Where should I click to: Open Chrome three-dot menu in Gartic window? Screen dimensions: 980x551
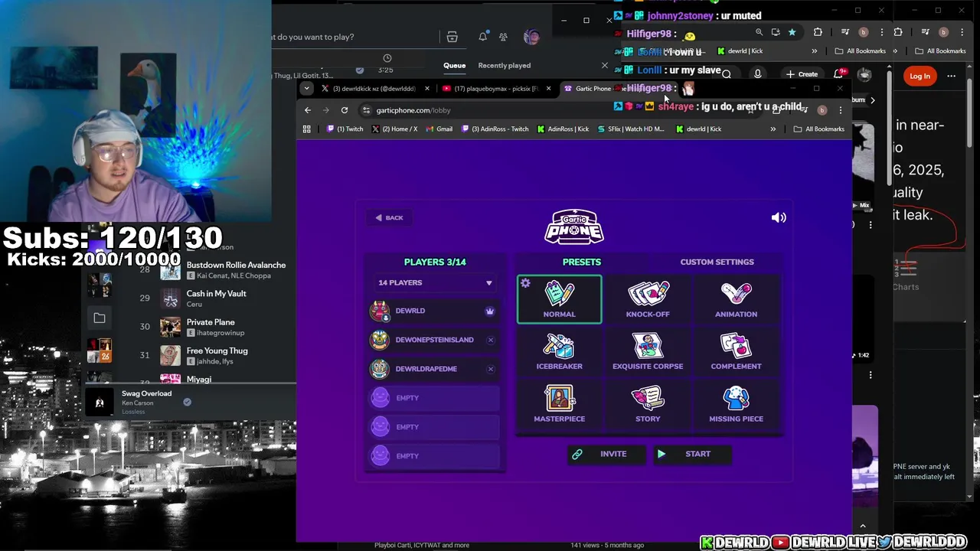coord(840,110)
